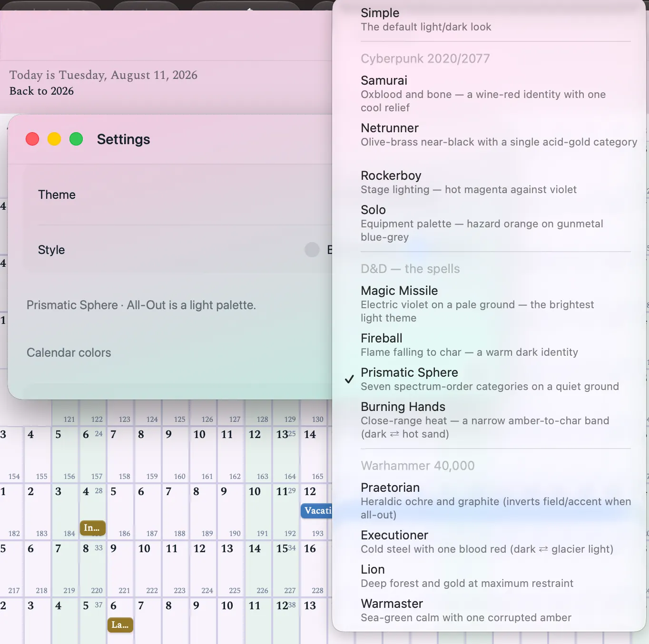Select day 8 with week number 33
Image resolution: width=649 pixels, height=644 pixels.
pyautogui.click(x=93, y=568)
